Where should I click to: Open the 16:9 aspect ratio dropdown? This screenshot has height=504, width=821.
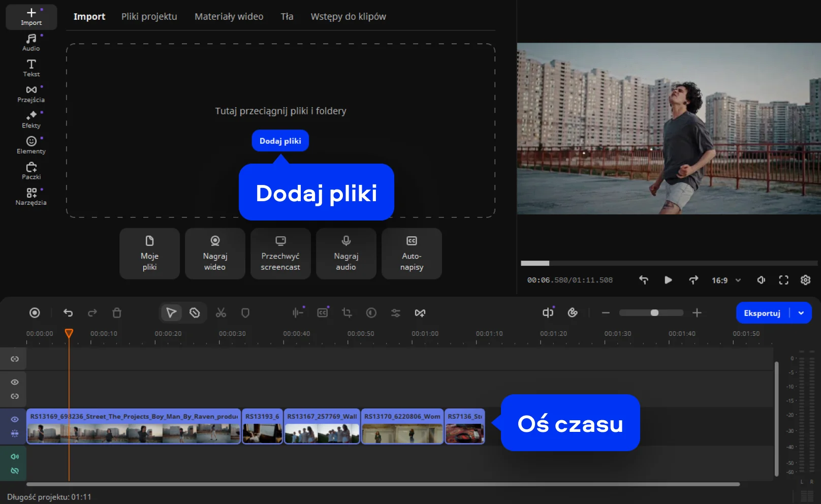point(726,280)
